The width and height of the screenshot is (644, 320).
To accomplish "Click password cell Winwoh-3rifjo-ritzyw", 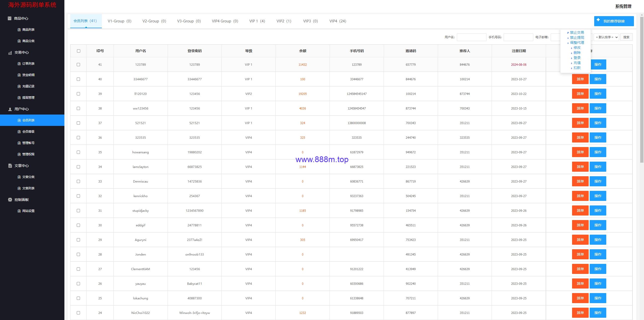I will 194,313.
